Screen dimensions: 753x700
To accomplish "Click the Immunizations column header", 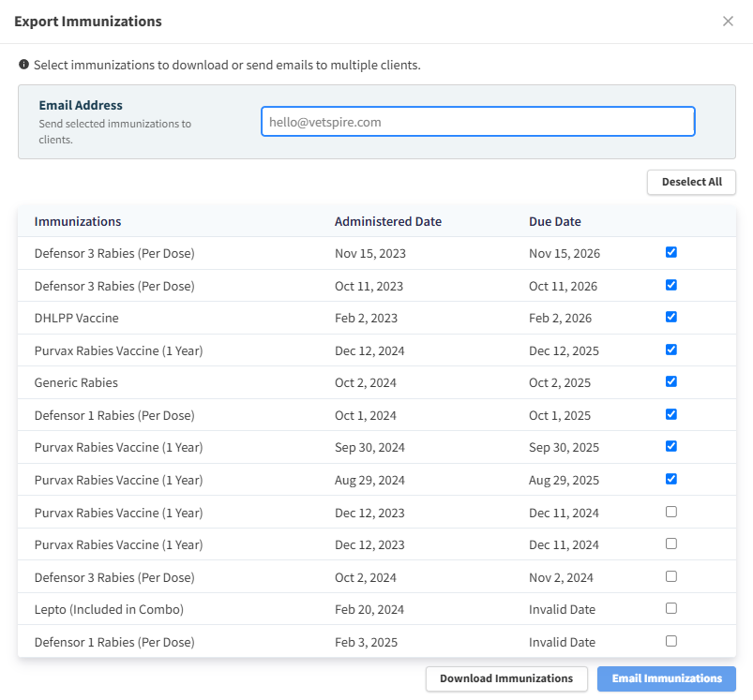I will coord(78,221).
